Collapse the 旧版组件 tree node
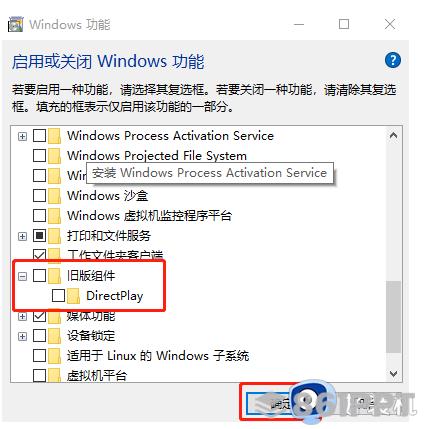This screenshot has height=429, width=425. pos(22,276)
